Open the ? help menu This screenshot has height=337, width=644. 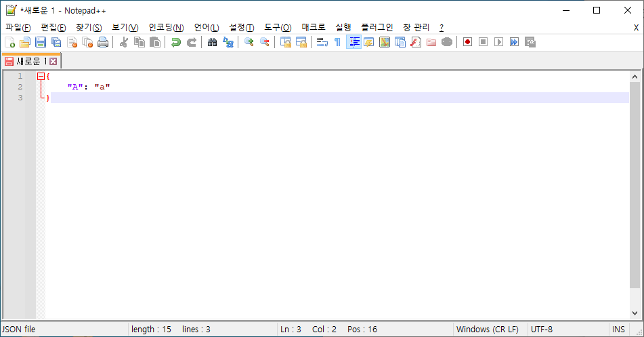point(442,28)
